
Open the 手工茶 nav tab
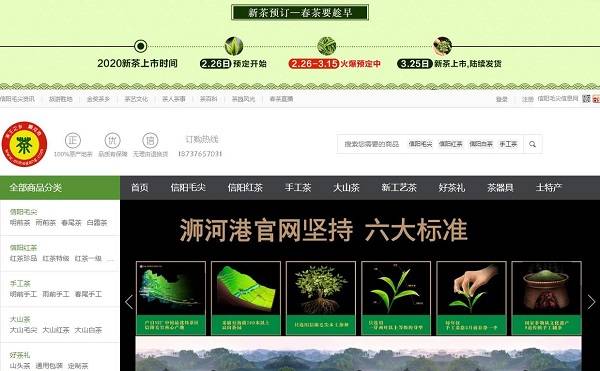(x=298, y=187)
